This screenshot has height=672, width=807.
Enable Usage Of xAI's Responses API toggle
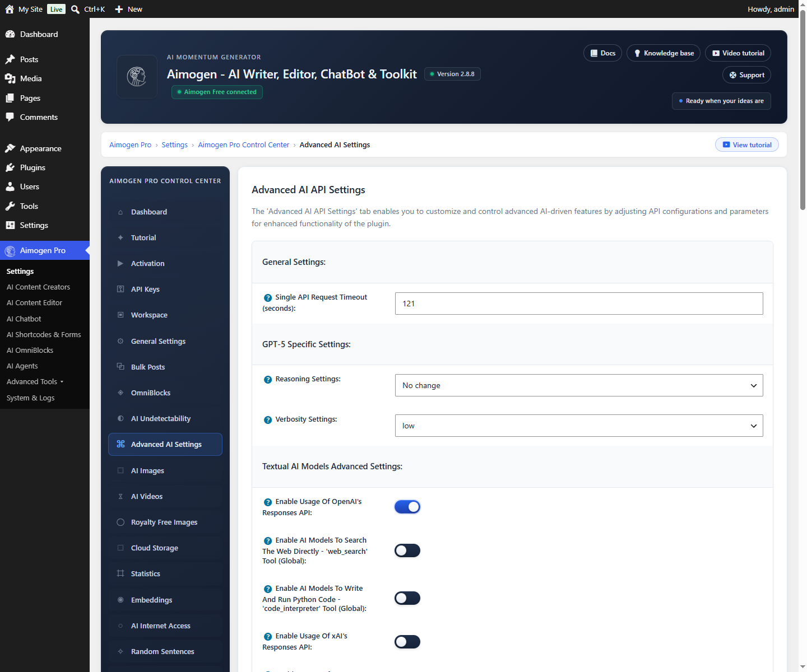click(407, 642)
